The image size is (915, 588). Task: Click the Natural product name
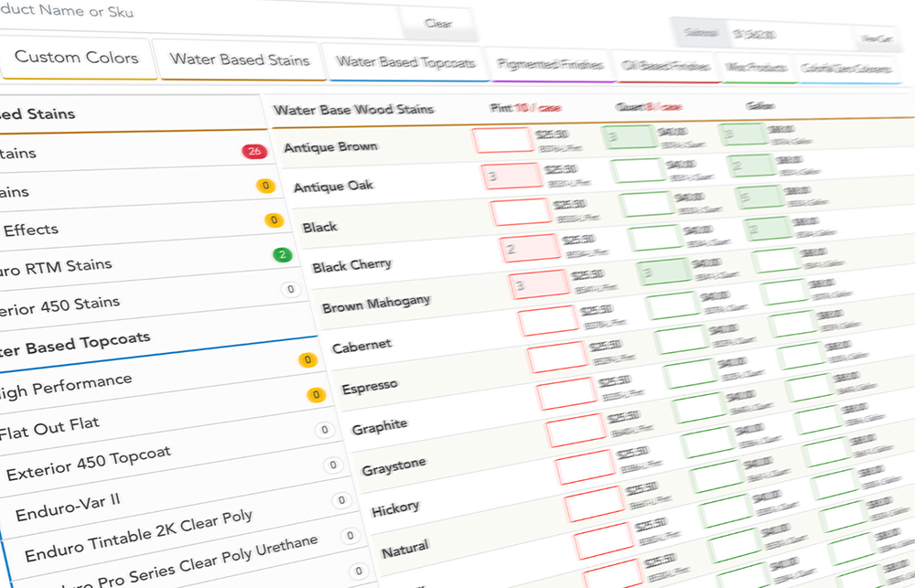[x=405, y=549]
